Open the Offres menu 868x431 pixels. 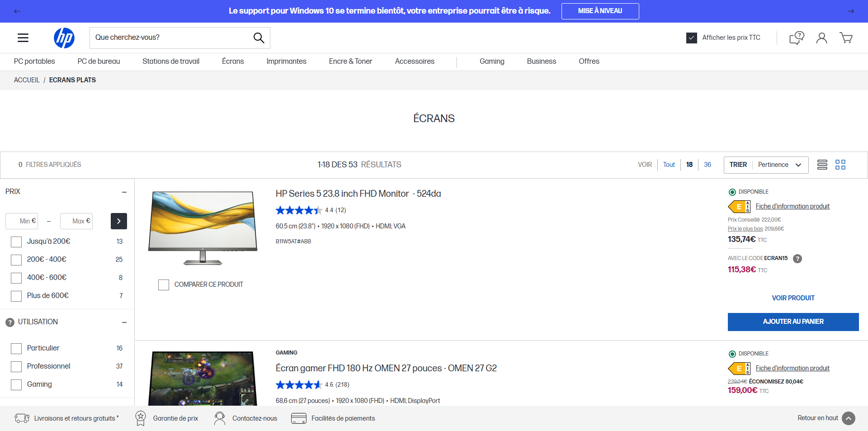(589, 62)
